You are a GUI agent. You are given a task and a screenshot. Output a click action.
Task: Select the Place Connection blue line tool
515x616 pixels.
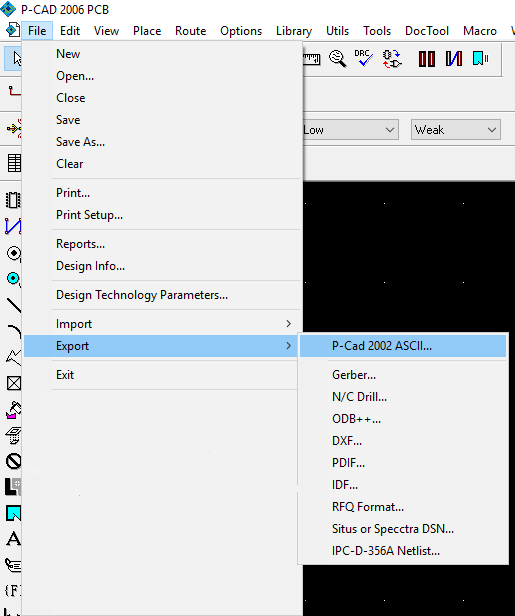pos(13,226)
